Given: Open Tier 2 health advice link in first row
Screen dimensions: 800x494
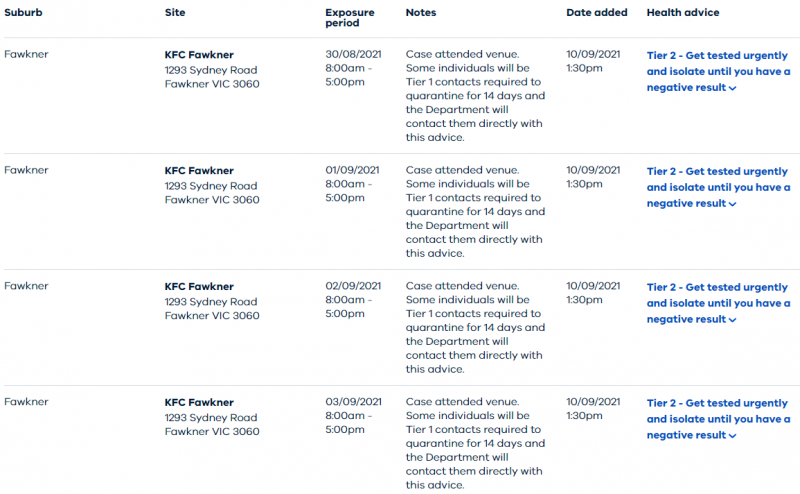Looking at the screenshot, I should pos(718,71).
